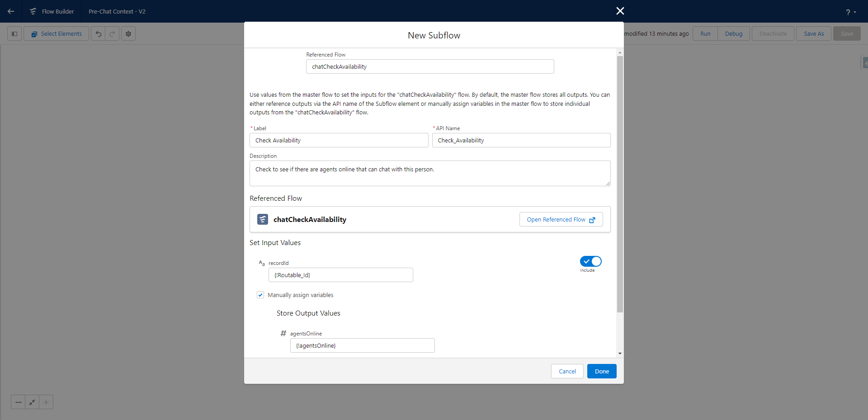The width and height of the screenshot is (868, 420).
Task: Open Referenced Flow in new tab
Action: pyautogui.click(x=561, y=219)
